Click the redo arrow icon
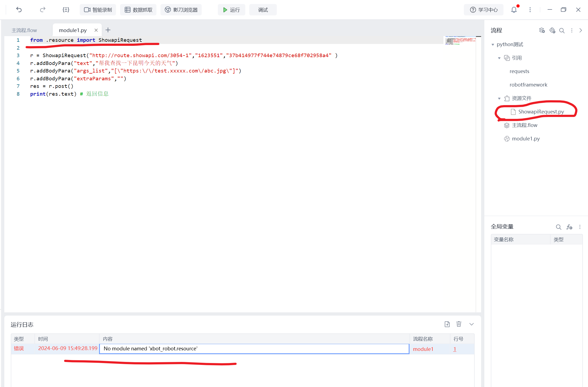Viewport: 588px width, 387px height. (43, 10)
